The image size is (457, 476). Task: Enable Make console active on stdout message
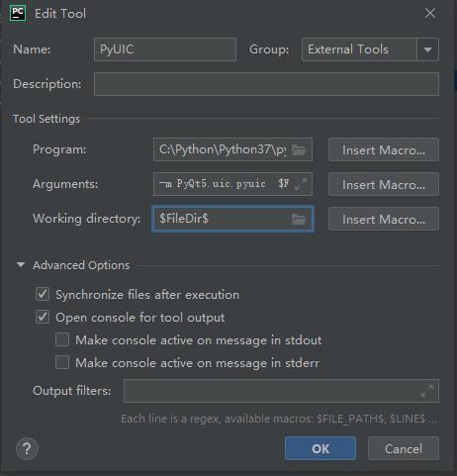pyautogui.click(x=62, y=339)
